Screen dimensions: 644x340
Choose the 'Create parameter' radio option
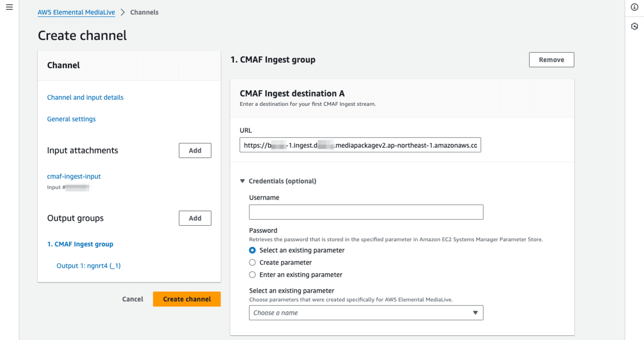point(252,262)
